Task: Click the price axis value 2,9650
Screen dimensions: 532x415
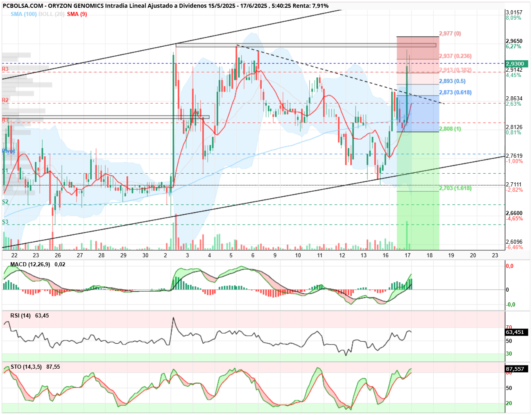Action: pyautogui.click(x=514, y=41)
